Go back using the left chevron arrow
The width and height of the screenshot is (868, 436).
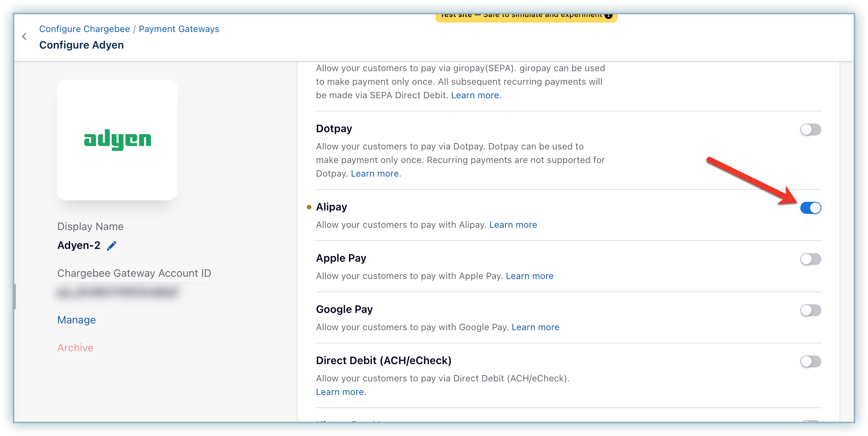[x=24, y=37]
